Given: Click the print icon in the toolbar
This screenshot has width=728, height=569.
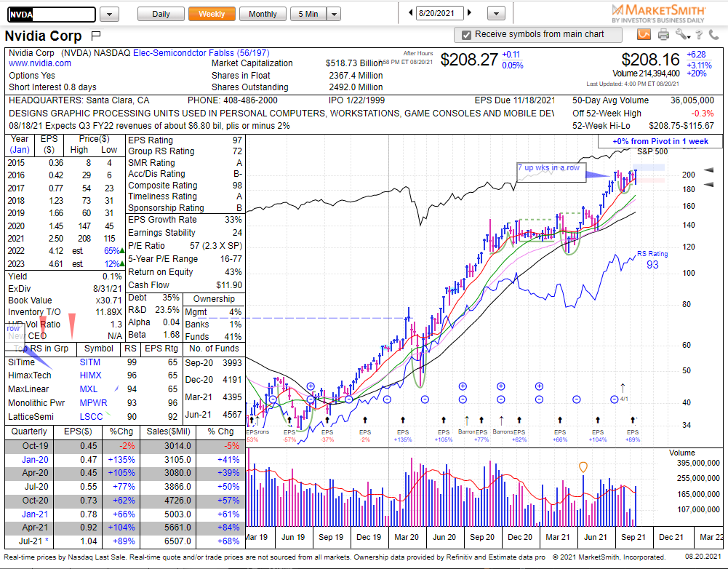Looking at the screenshot, I should [x=663, y=34].
